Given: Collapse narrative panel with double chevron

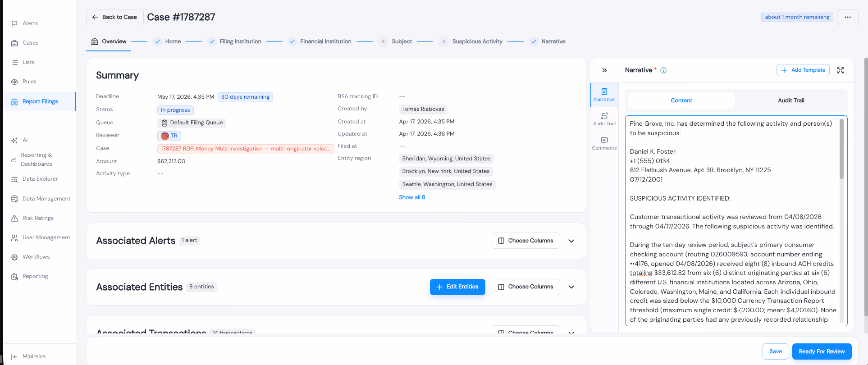Looking at the screenshot, I should (x=604, y=70).
